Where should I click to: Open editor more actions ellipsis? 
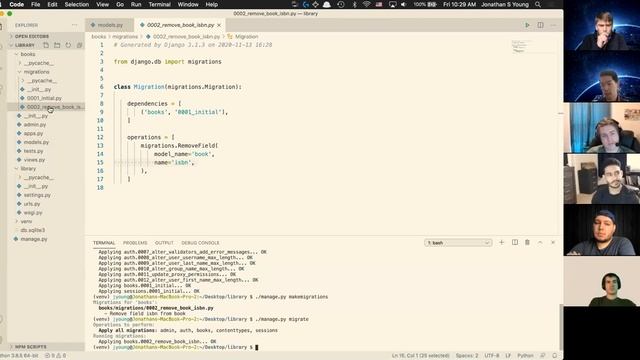(x=553, y=25)
